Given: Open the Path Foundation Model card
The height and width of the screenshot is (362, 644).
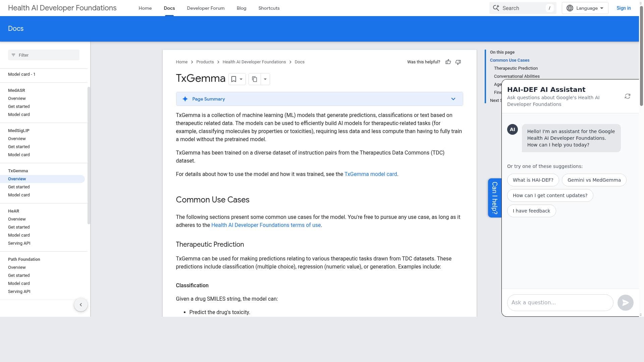Looking at the screenshot, I should [x=19, y=284].
